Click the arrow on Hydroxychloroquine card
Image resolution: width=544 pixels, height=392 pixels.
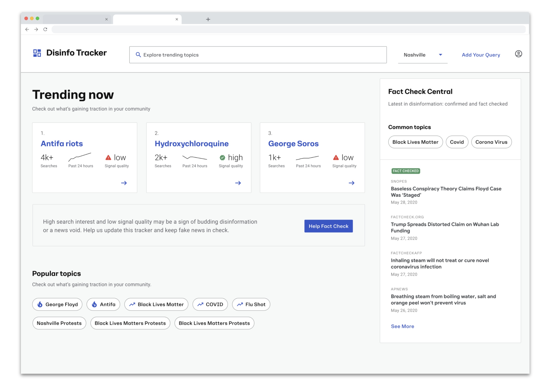point(238,183)
